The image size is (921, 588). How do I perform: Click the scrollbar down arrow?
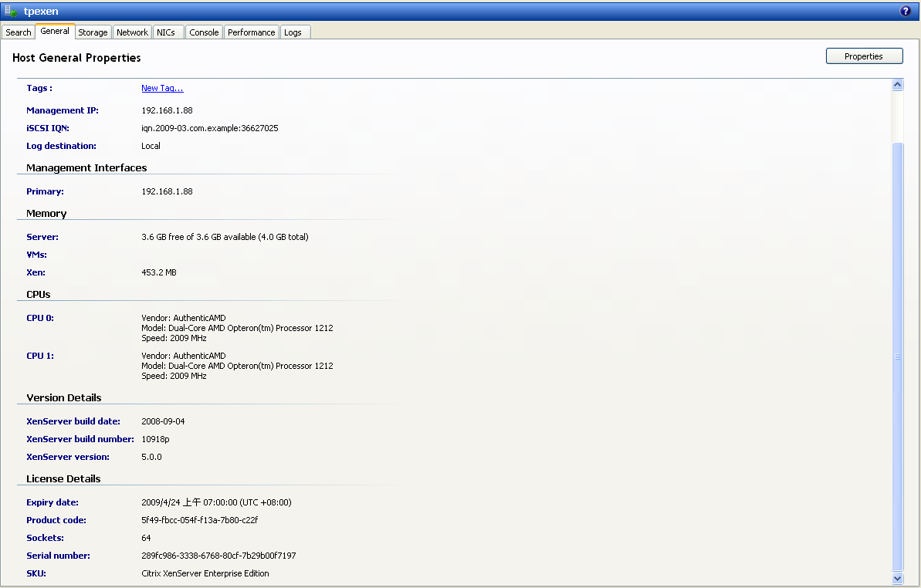(x=897, y=578)
